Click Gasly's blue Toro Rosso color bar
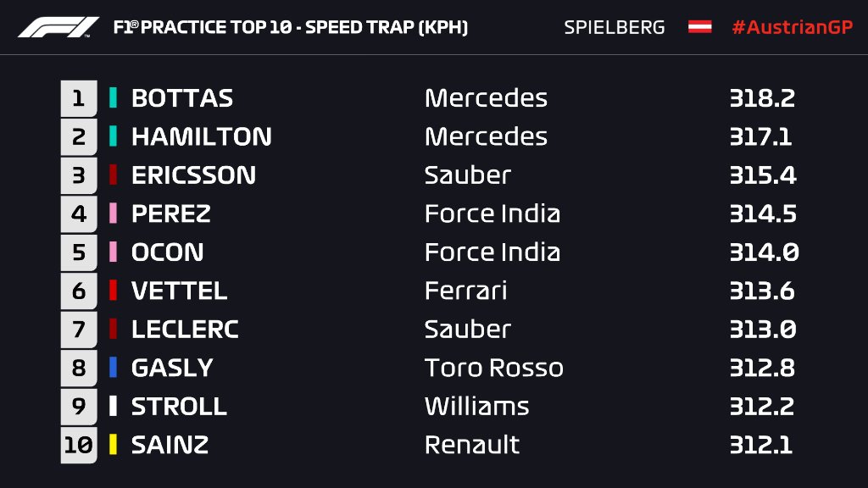The height and width of the screenshot is (488, 868). (113, 368)
